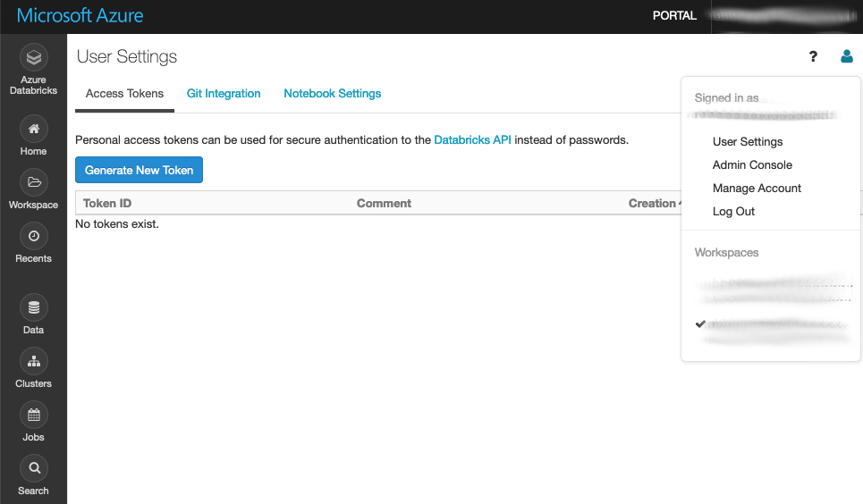Open the Workspace folder icon
This screenshot has height=504, width=863.
34,182
